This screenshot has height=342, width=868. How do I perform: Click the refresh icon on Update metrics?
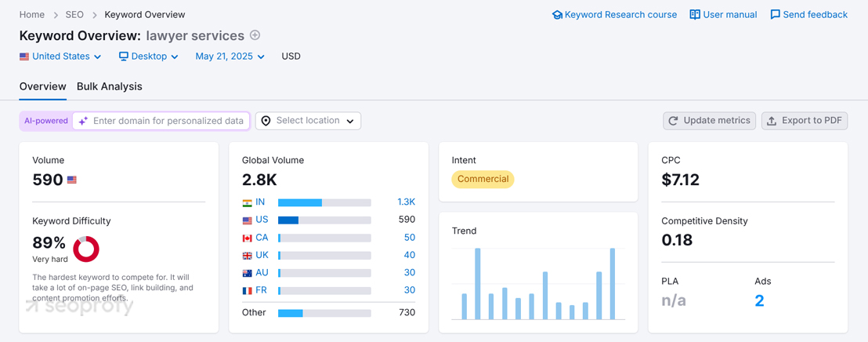[674, 121]
